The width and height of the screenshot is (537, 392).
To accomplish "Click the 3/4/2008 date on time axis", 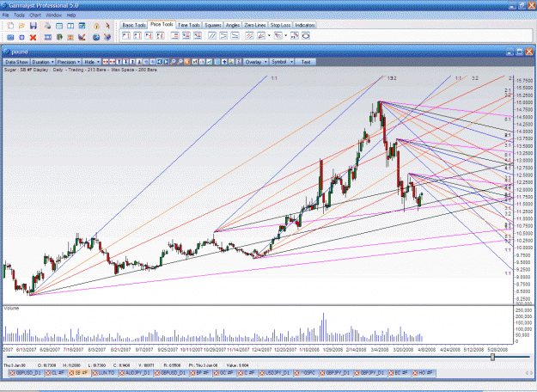I will pyautogui.click(x=380, y=350).
